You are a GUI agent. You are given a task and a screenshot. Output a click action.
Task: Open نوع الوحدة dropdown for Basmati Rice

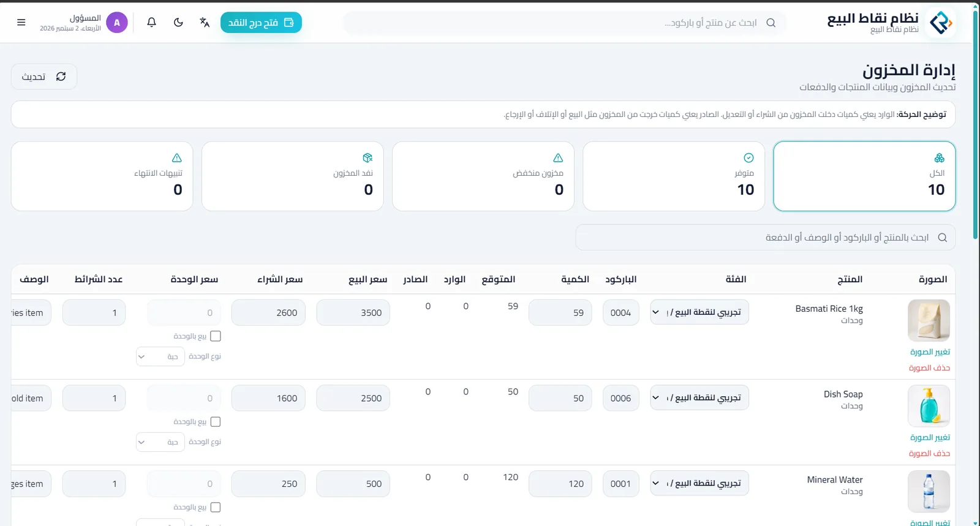160,356
